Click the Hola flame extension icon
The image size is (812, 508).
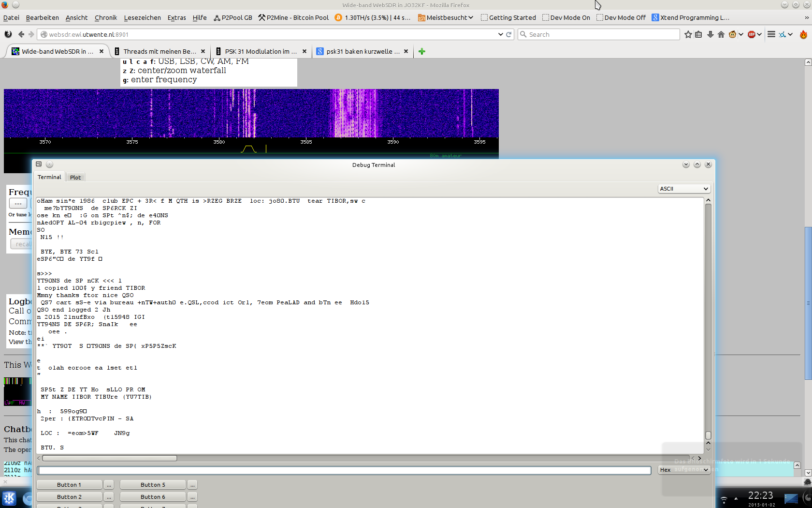click(803, 34)
